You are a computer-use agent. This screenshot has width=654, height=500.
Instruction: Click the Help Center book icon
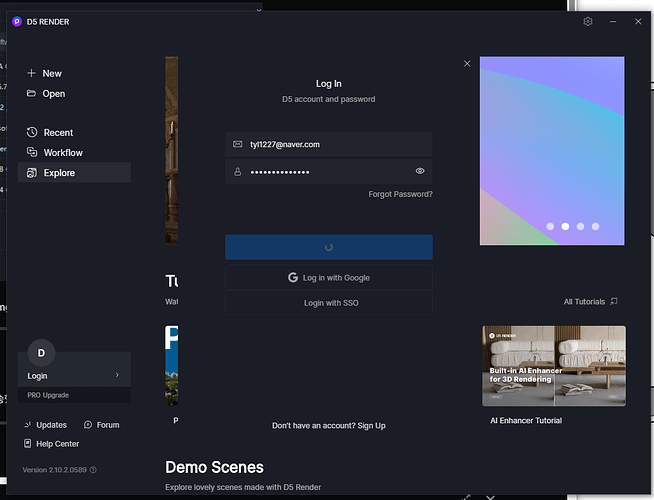[x=28, y=443]
